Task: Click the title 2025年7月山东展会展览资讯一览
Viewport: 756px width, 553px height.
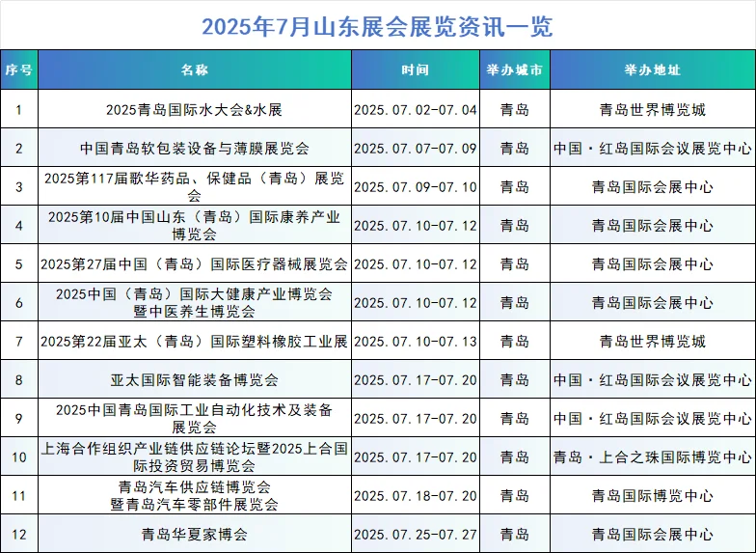Action: (x=377, y=27)
